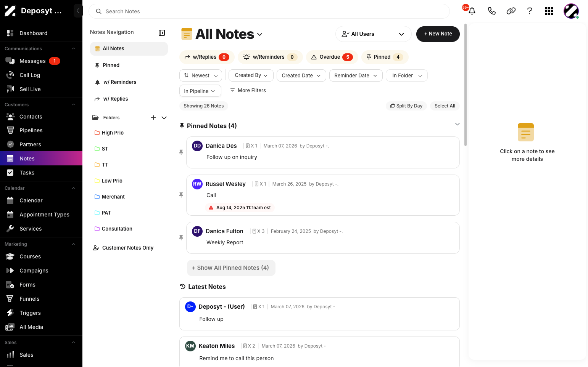Toggle the w/Reminders filter chip
The width and height of the screenshot is (588, 367).
click(270, 57)
